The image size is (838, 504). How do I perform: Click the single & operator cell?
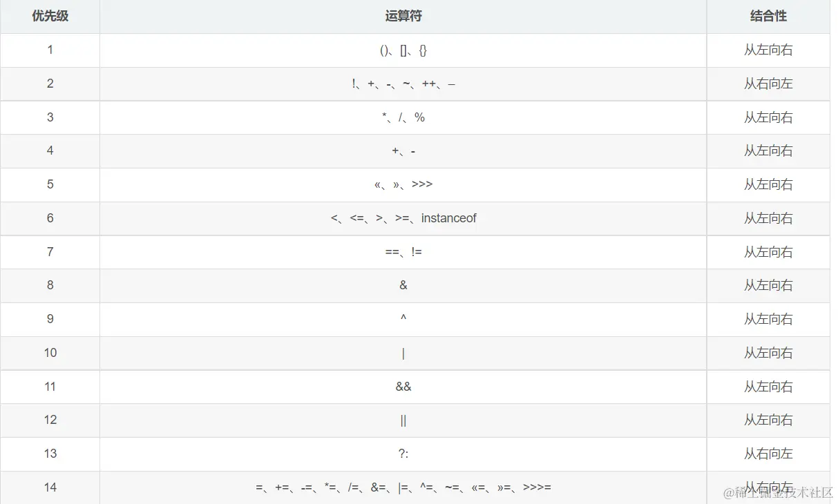[403, 285]
